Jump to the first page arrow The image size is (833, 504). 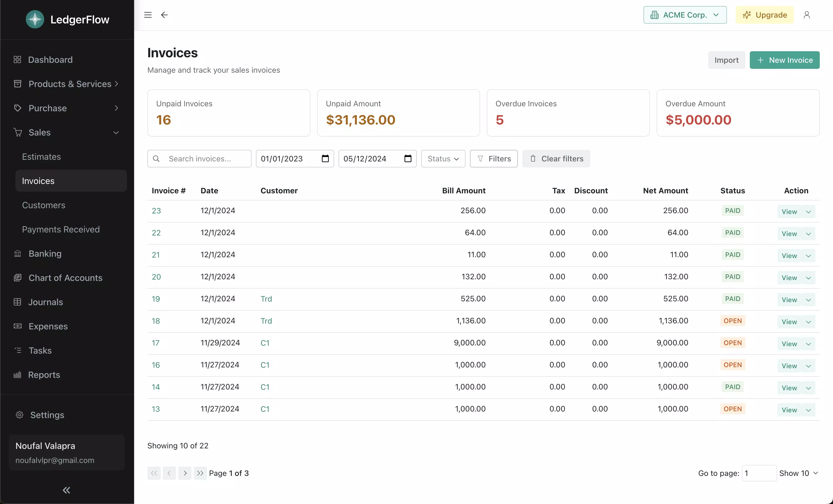154,473
